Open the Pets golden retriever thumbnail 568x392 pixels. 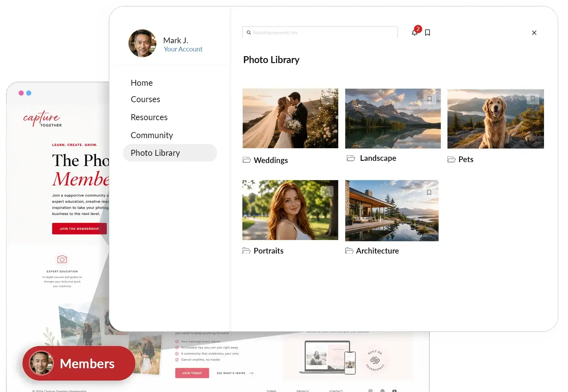tap(495, 119)
